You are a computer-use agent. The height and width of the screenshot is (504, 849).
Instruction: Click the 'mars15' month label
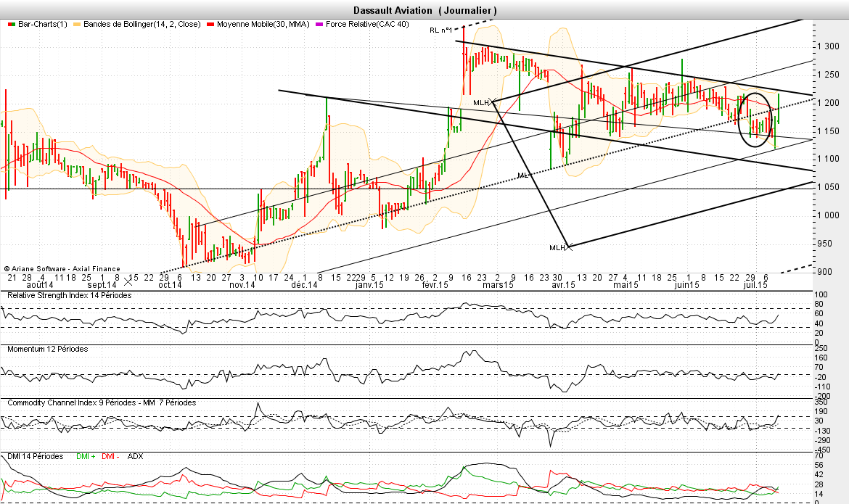[498, 285]
